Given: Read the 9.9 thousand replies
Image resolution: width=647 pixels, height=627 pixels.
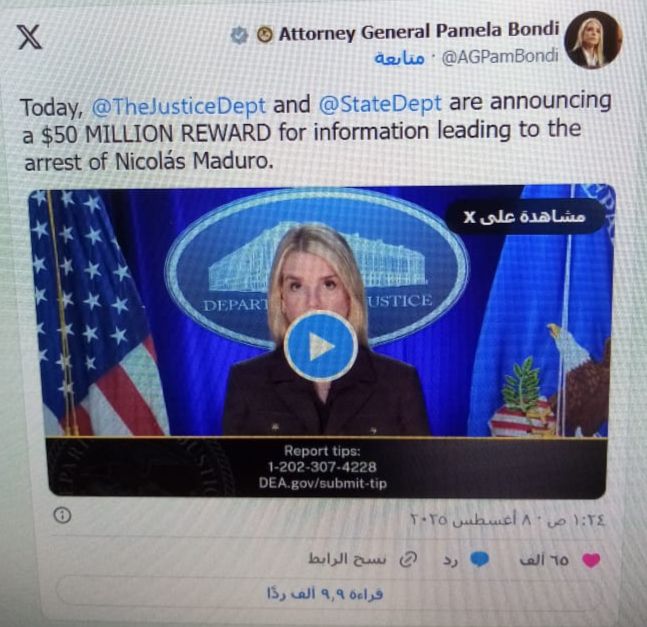Looking at the screenshot, I should point(325,594).
